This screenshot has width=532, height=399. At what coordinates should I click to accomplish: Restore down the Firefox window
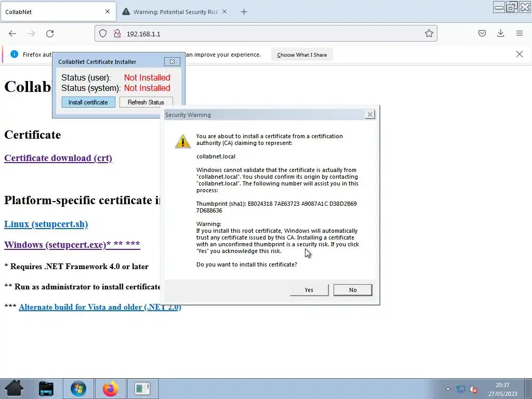point(512,7)
